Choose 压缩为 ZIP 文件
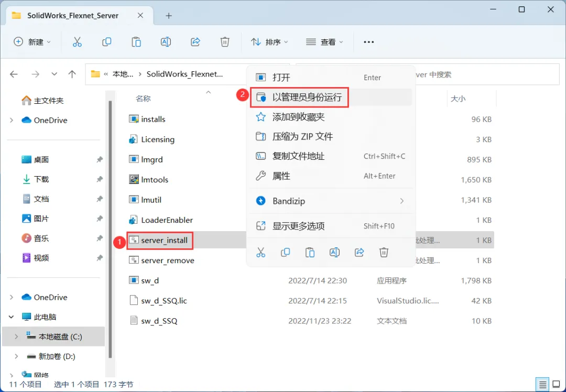The width and height of the screenshot is (566, 392). click(331, 136)
